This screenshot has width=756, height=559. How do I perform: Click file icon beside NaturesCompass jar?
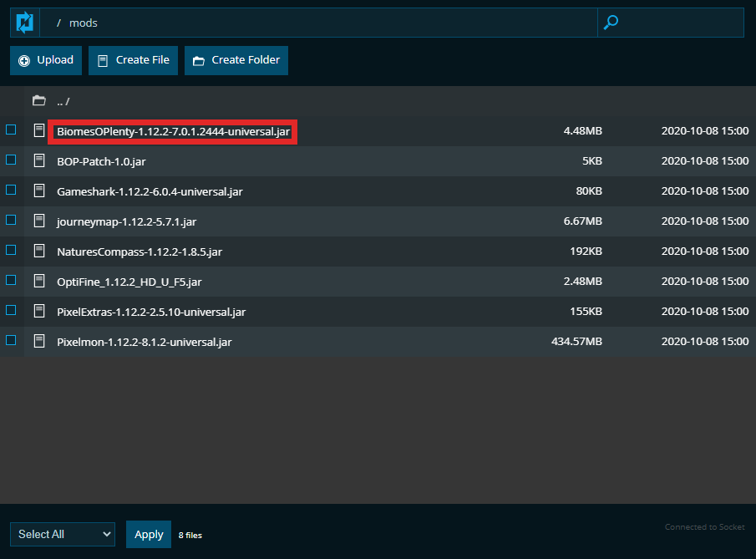[39, 251]
